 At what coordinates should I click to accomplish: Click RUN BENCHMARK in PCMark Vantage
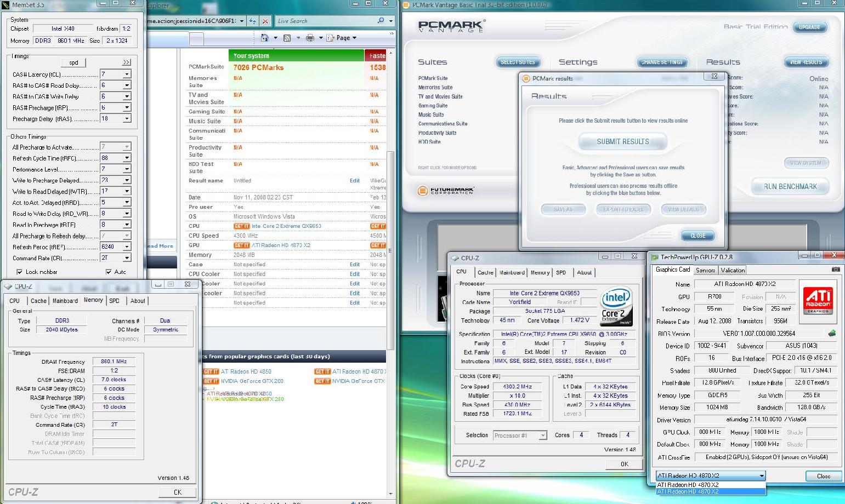(790, 187)
